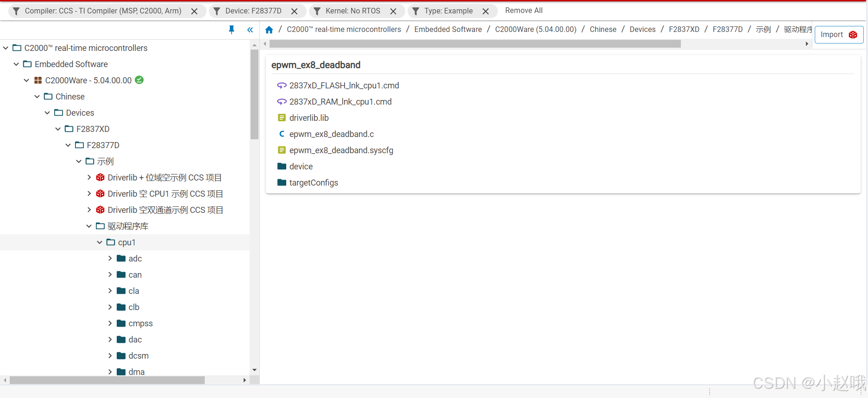Viewport: 868px width, 398px height.
Task: Open C2000Ware (5.04.00.00) breadcrumb link
Action: point(536,30)
